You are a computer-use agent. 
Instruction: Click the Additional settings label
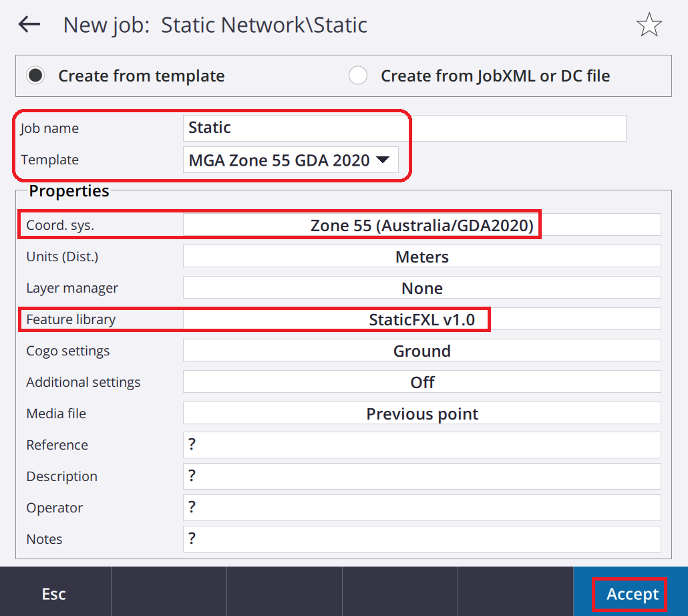[x=83, y=382]
